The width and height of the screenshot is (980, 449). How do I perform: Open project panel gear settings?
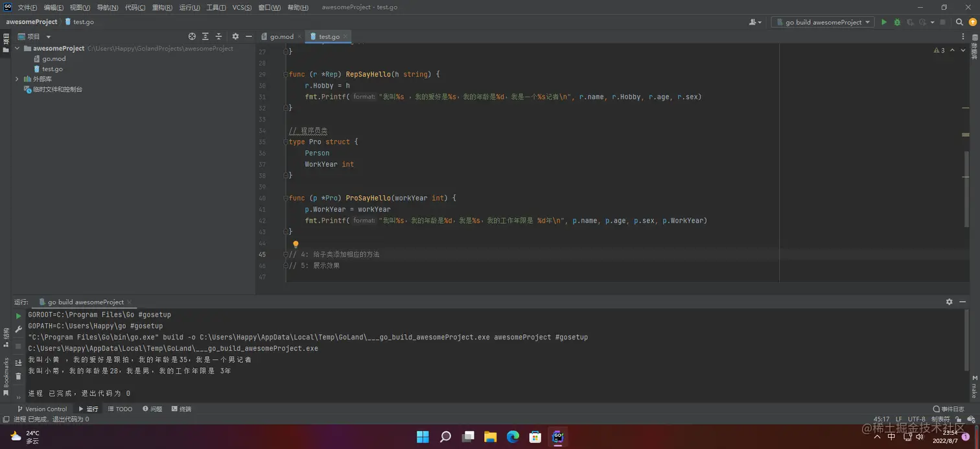[x=235, y=36]
